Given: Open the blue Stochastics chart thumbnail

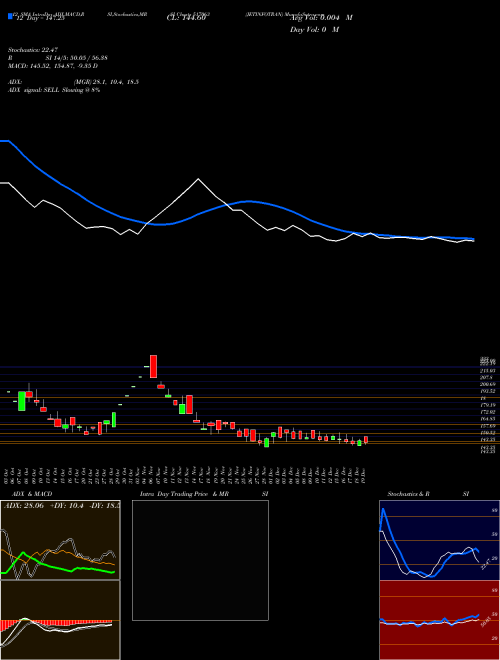Looking at the screenshot, I should 439,540.
